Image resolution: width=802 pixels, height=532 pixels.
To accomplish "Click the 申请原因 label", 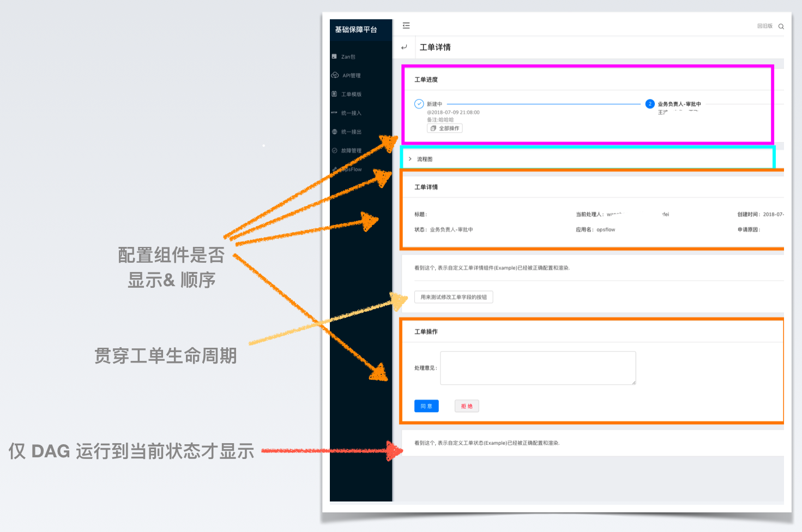I will point(749,229).
